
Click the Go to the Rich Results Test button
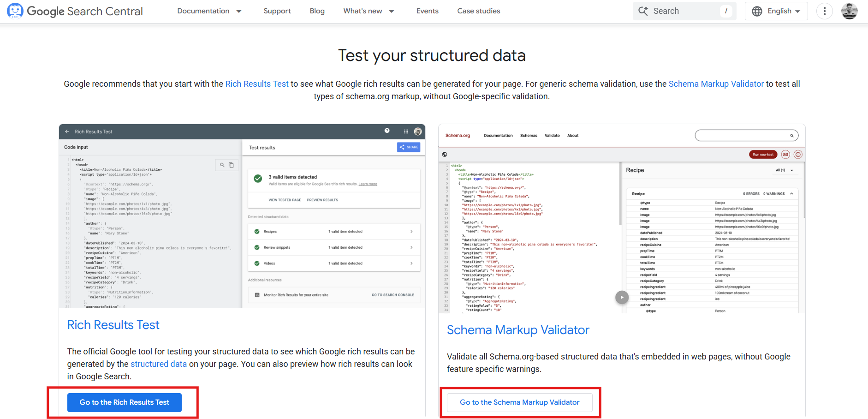pos(125,402)
